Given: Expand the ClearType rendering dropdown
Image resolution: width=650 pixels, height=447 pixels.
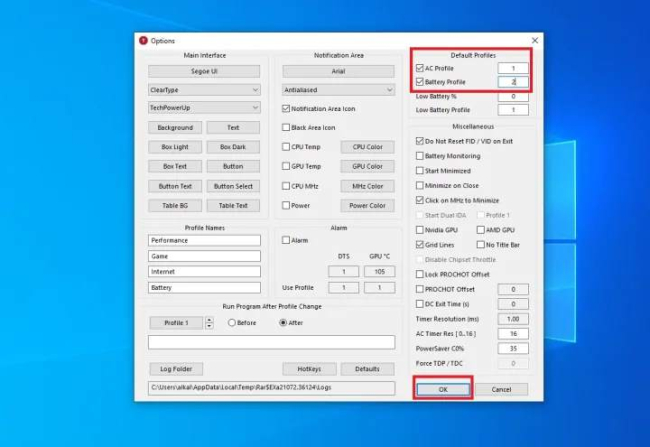Looking at the screenshot, I should pyautogui.click(x=204, y=90).
